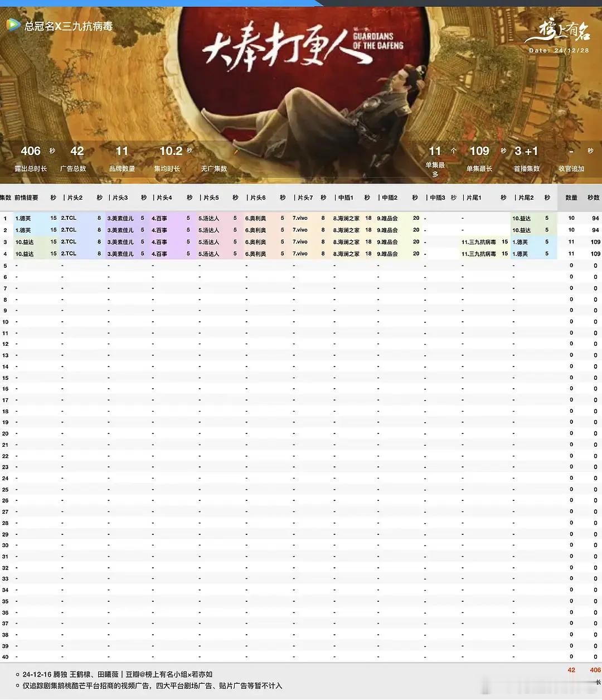Viewport: 602px width, 700px height.
Task: Click 1.德芙 in episode 4 片尾2
Action: tap(520, 254)
